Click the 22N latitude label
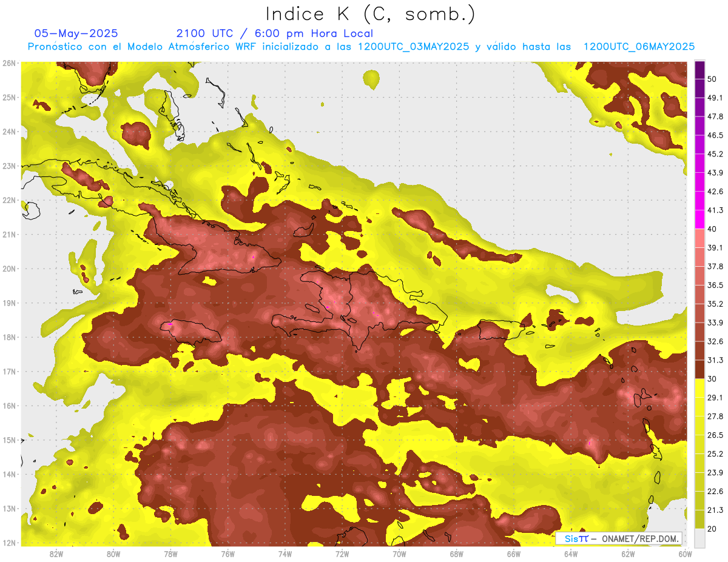The width and height of the screenshot is (728, 562). tap(8, 200)
